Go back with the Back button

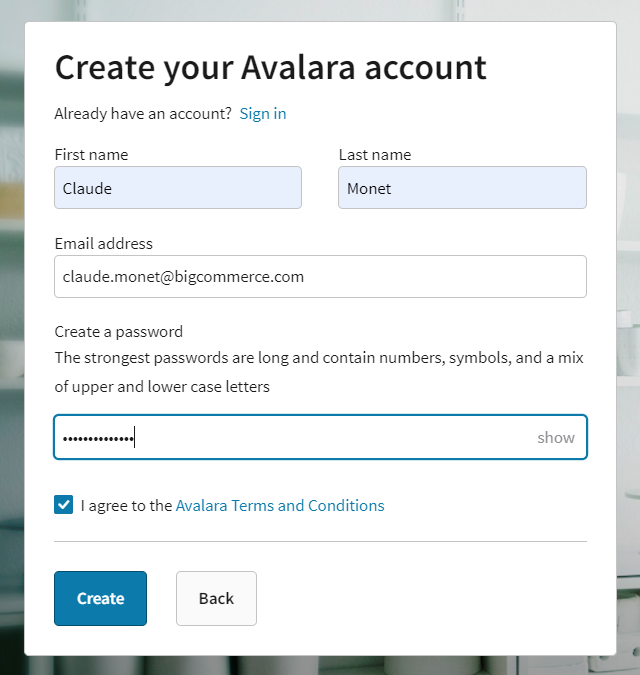tap(216, 598)
